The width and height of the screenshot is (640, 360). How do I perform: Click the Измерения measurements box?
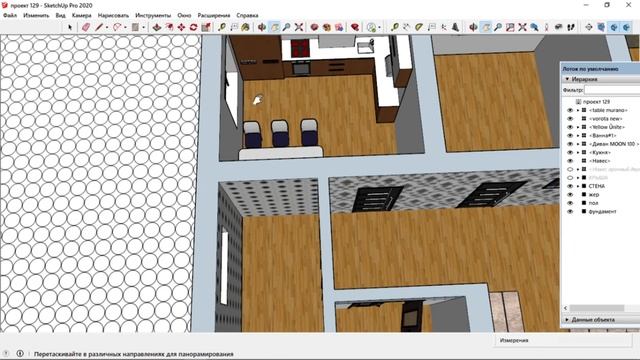click(x=563, y=340)
